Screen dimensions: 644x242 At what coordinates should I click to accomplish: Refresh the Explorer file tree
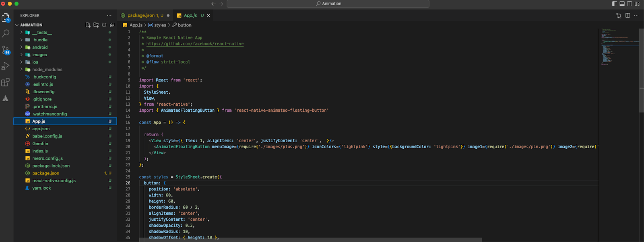coord(104,25)
